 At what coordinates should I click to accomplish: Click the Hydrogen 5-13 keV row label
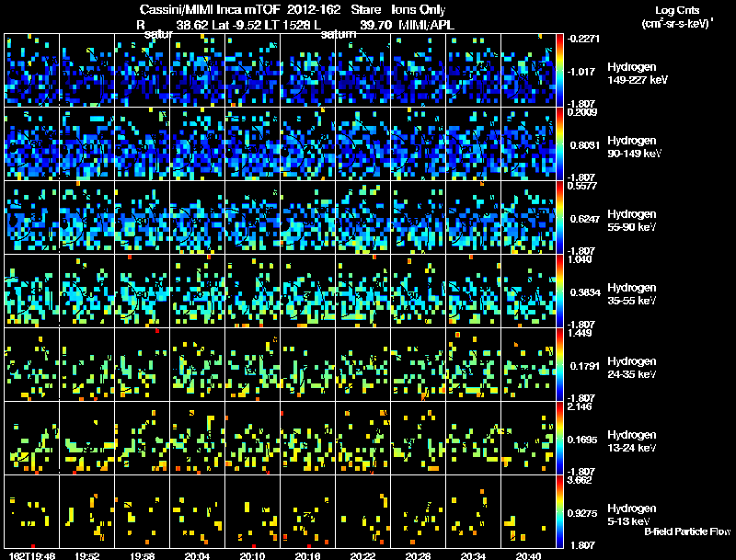coord(632,515)
